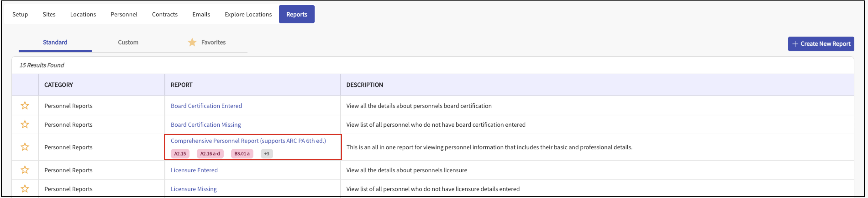868x198 pixels.
Task: Open the Personnel menu item
Action: [124, 14]
